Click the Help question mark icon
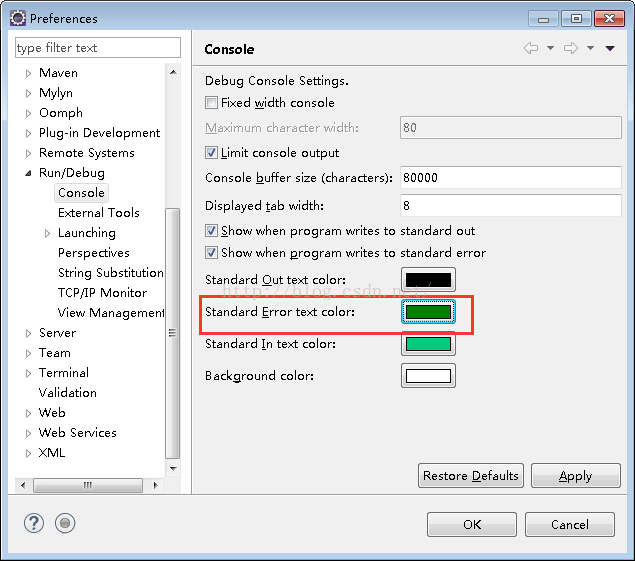635x561 pixels. (x=34, y=523)
